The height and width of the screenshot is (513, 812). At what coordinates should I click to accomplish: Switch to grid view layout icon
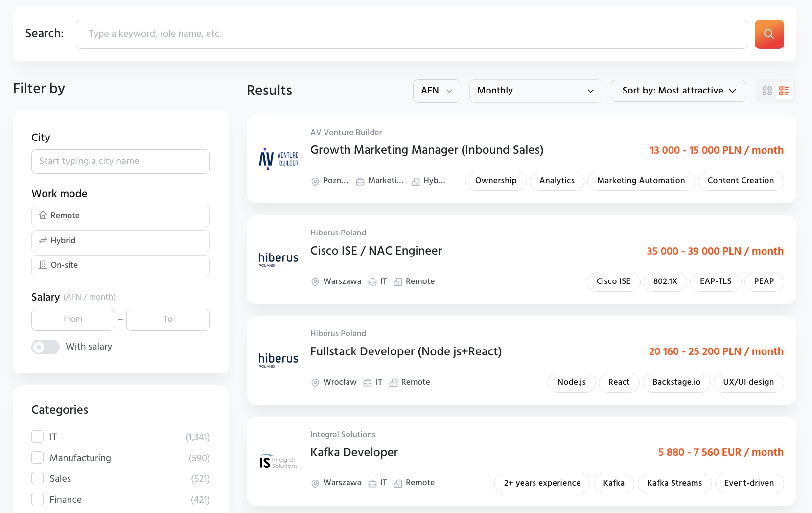[767, 91]
